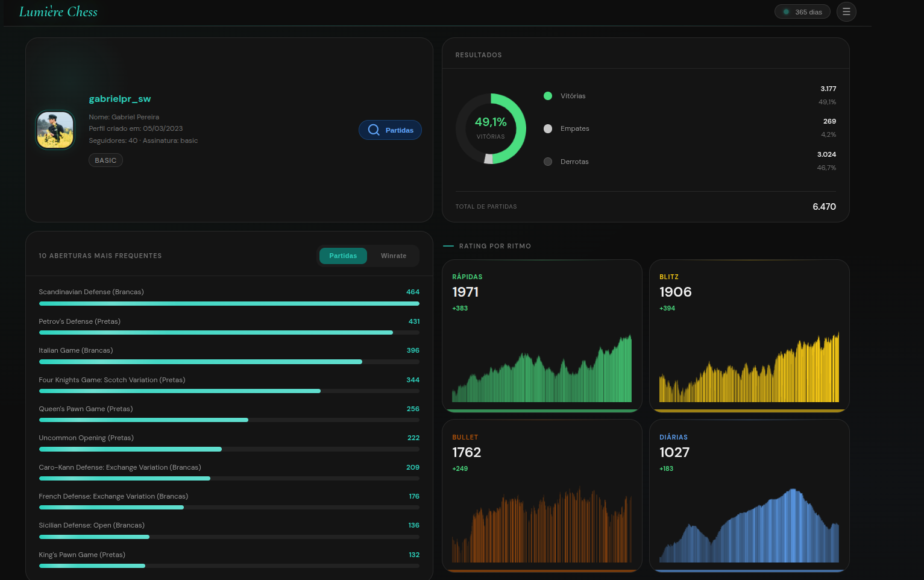The height and width of the screenshot is (580, 924).
Task: Click the +394 Blitz rating change
Action: (x=667, y=308)
